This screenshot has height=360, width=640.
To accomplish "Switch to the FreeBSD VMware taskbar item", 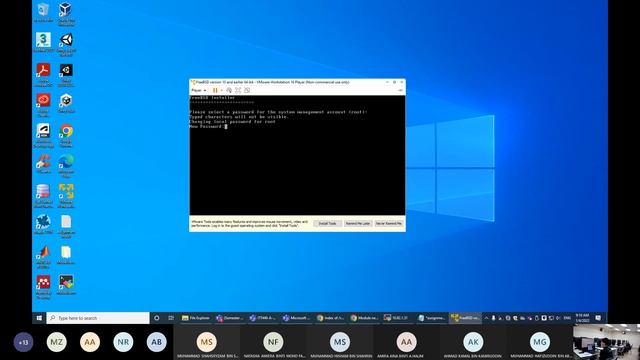I will pyautogui.click(x=465, y=318).
